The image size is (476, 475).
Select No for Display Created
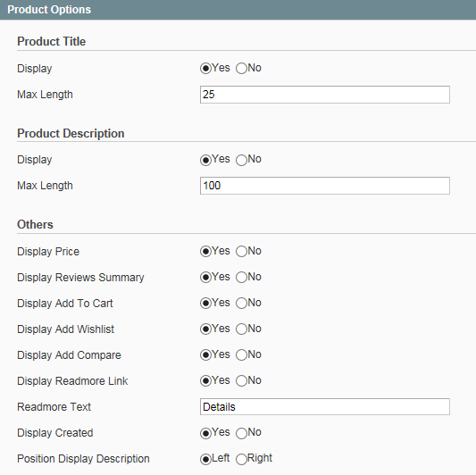coord(241,433)
